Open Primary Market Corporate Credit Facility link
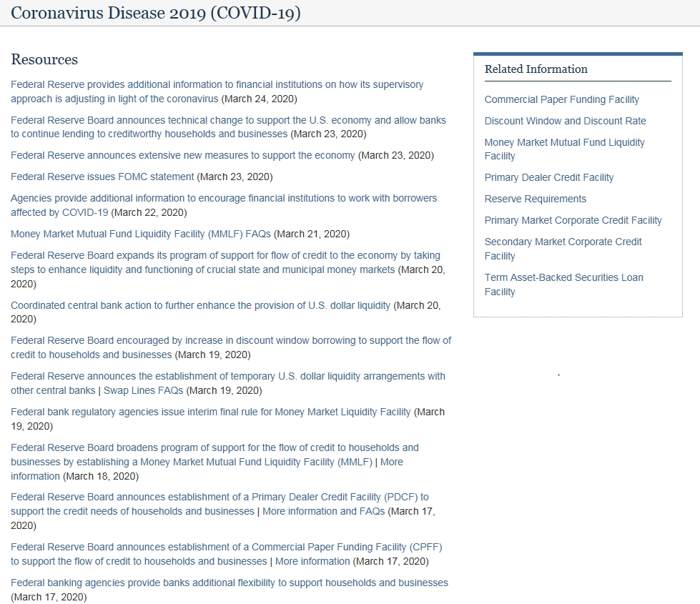 coord(573,220)
